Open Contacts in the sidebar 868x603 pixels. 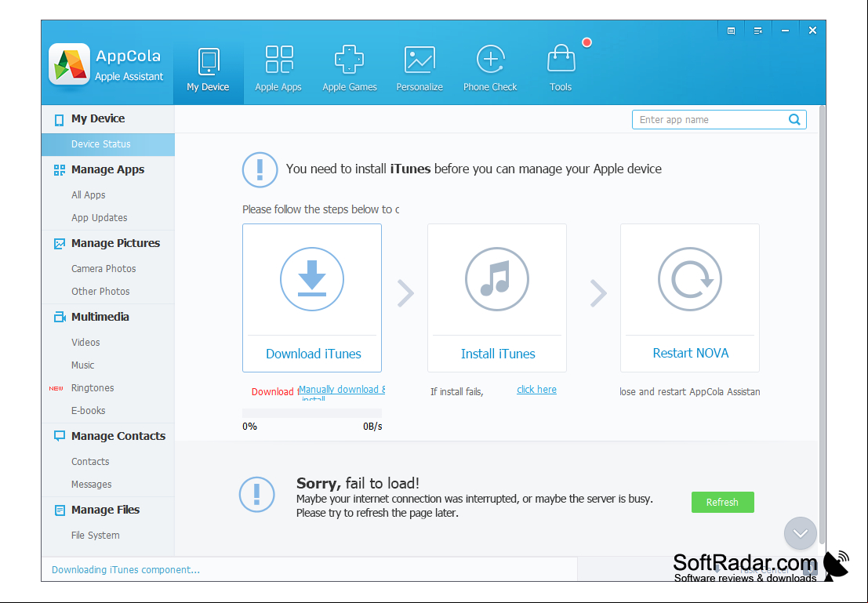90,461
